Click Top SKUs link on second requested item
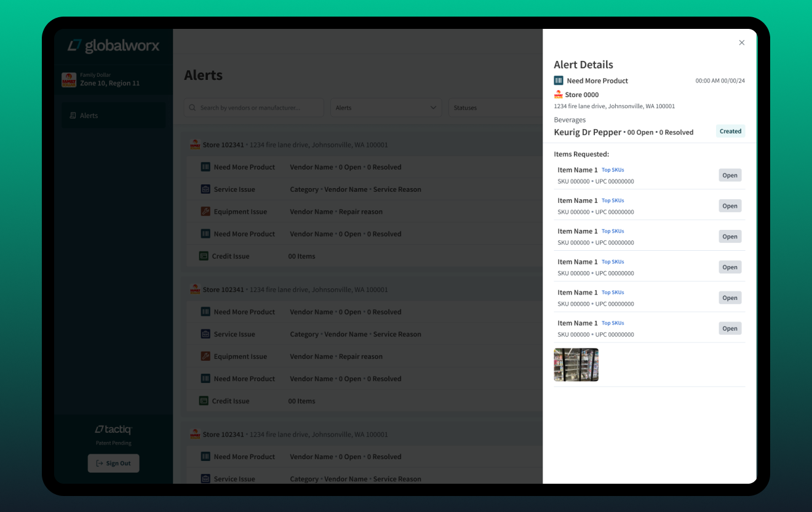This screenshot has width=812, height=512. point(613,200)
